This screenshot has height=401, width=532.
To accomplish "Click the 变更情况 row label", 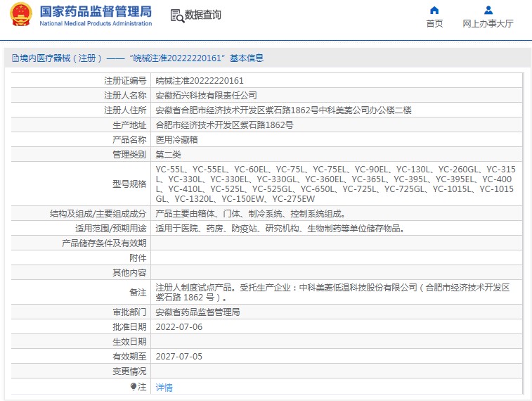I will [x=129, y=371].
